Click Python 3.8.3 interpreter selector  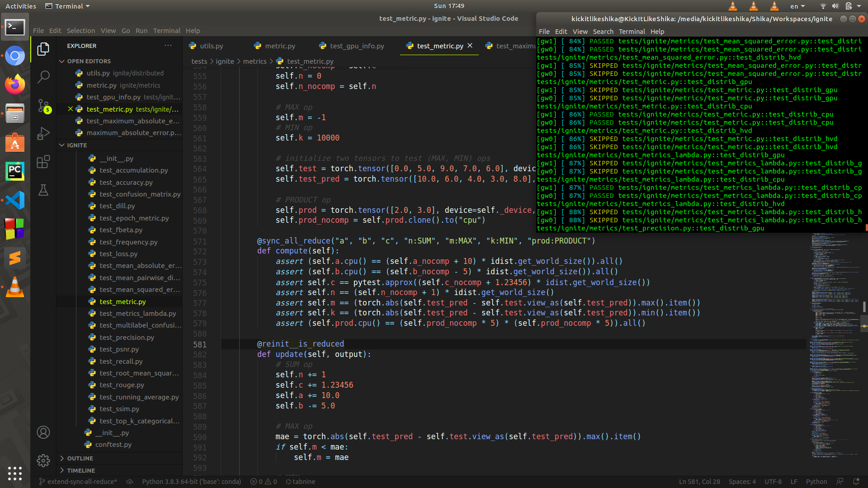191,482
